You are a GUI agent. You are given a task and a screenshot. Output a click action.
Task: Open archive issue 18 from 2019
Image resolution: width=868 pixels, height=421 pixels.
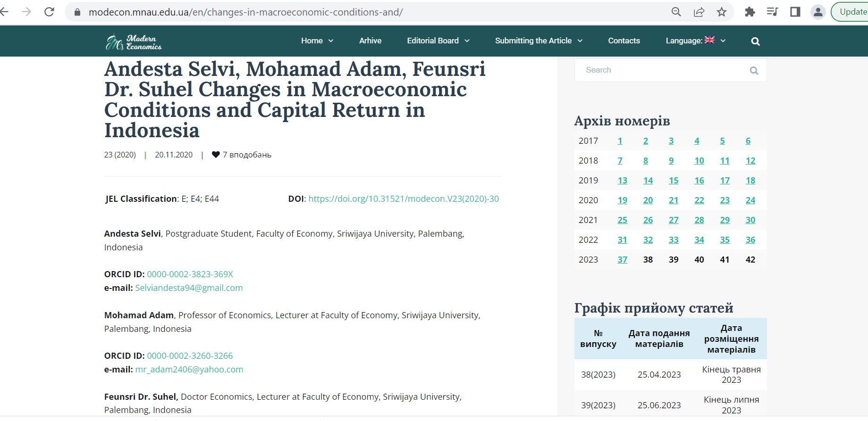pyautogui.click(x=750, y=181)
